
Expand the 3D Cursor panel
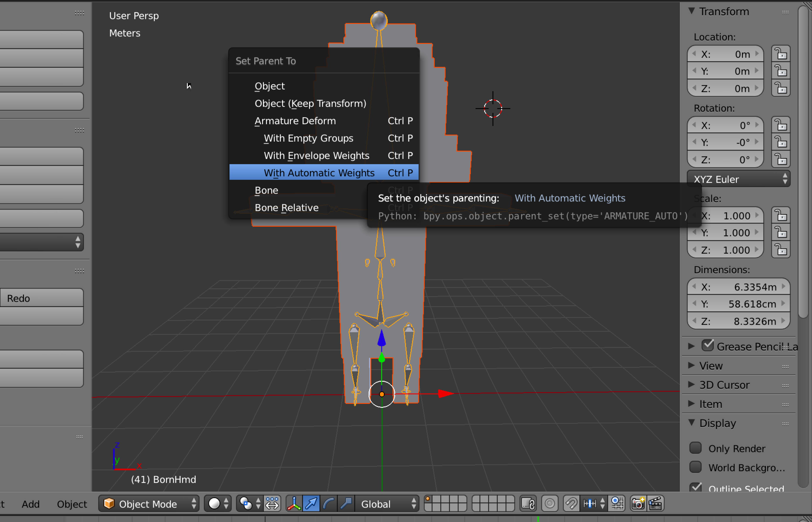coord(724,385)
